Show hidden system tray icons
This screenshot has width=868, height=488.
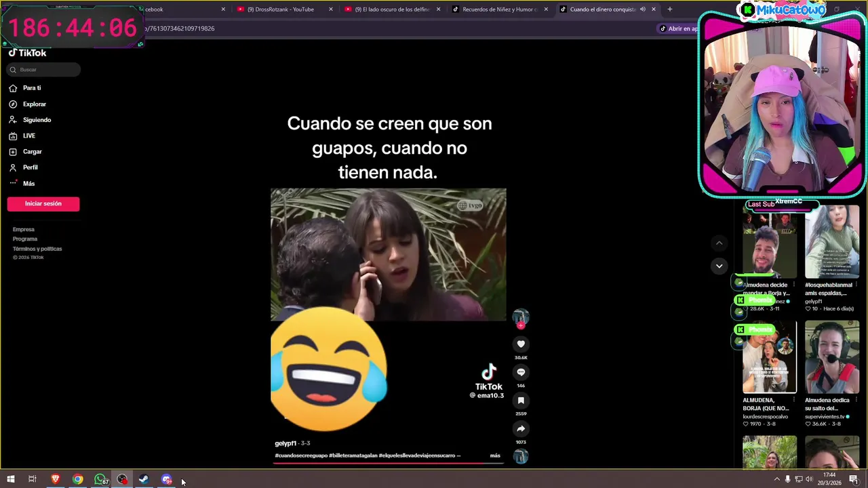coord(776,479)
